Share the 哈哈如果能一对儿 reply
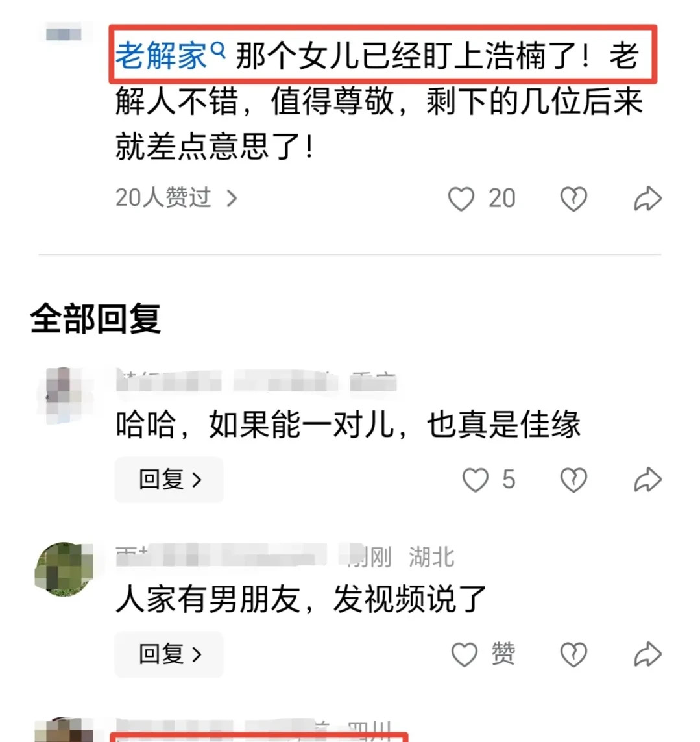The height and width of the screenshot is (742, 700). click(x=647, y=480)
